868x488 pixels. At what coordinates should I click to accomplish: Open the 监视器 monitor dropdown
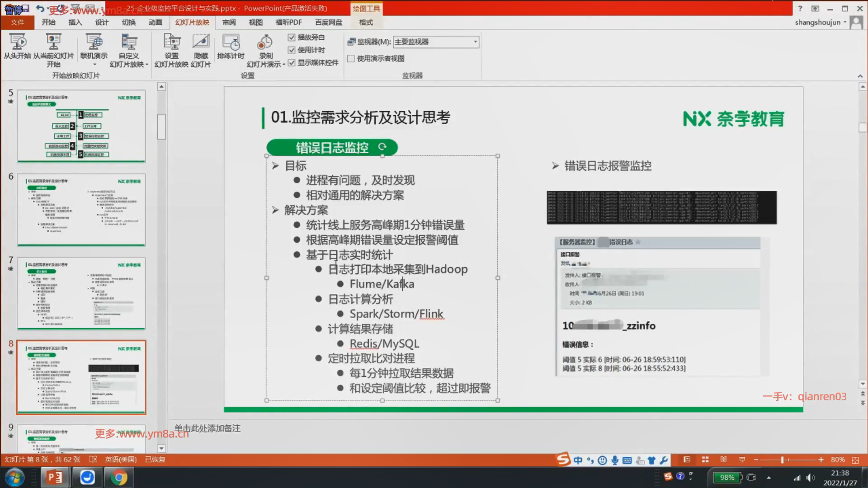click(475, 42)
